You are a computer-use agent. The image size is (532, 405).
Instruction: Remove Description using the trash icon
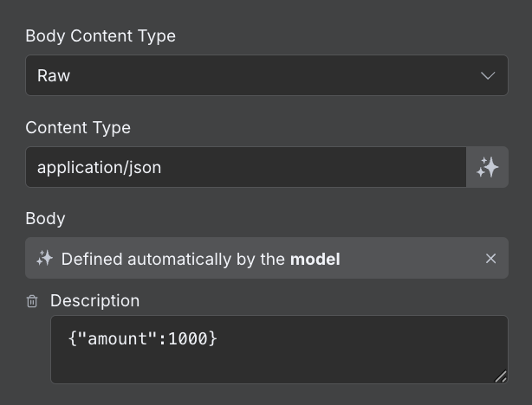tap(32, 301)
